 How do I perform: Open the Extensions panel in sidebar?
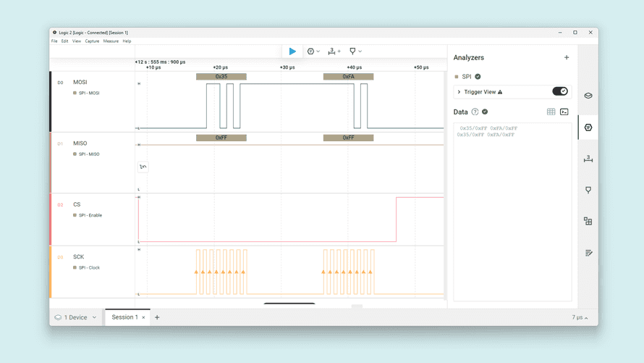[588, 221]
